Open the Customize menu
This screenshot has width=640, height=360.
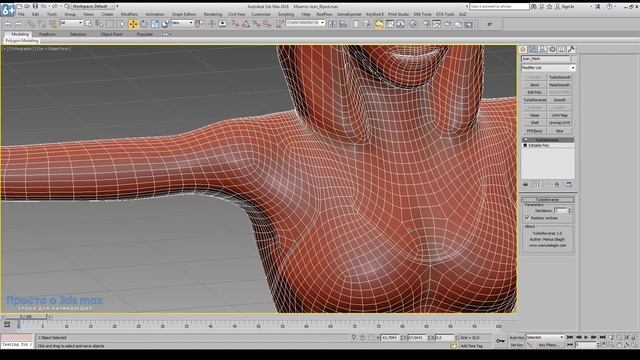[x=261, y=14]
